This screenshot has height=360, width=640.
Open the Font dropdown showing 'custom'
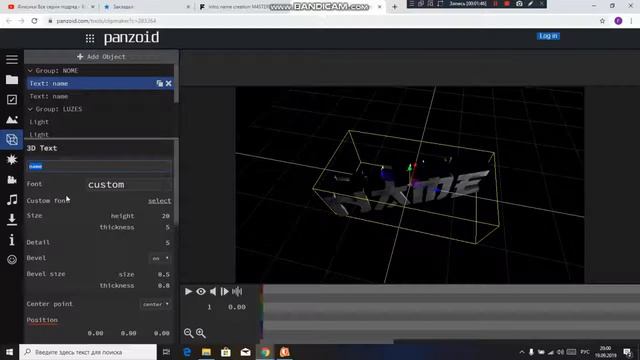129,184
